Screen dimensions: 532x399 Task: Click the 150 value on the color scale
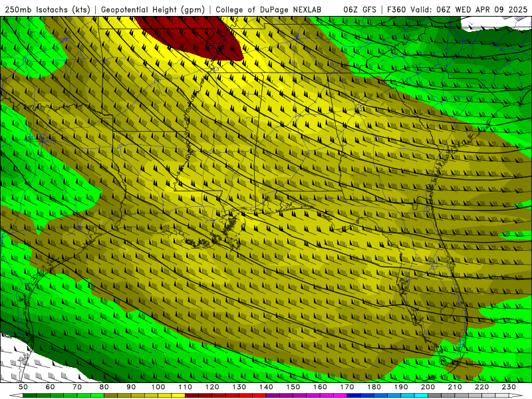(x=293, y=387)
